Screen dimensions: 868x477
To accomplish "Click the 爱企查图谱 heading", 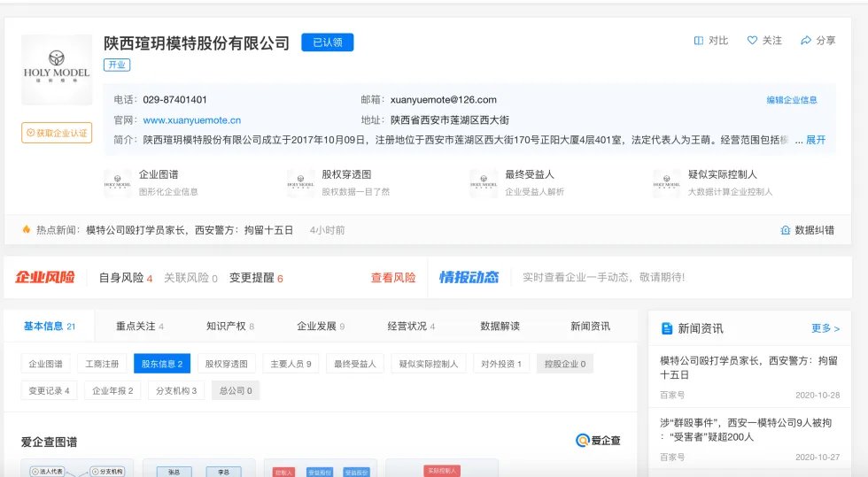I will pyautogui.click(x=50, y=442).
